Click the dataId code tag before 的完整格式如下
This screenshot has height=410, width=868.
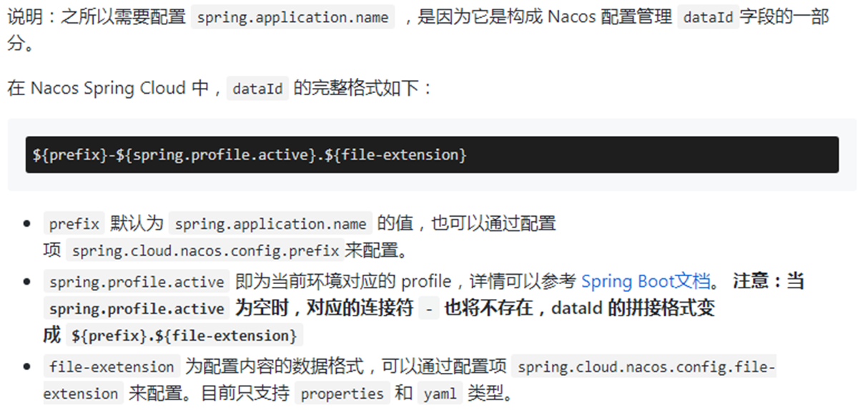click(257, 89)
